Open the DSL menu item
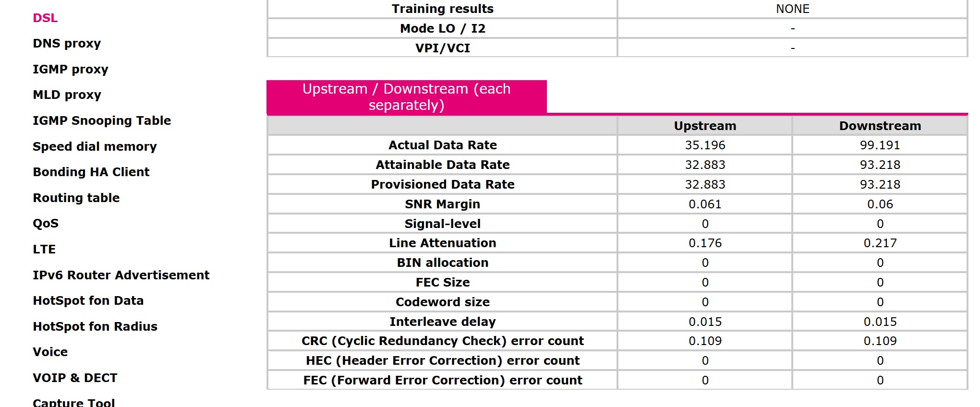The image size is (980, 407). coord(45,18)
